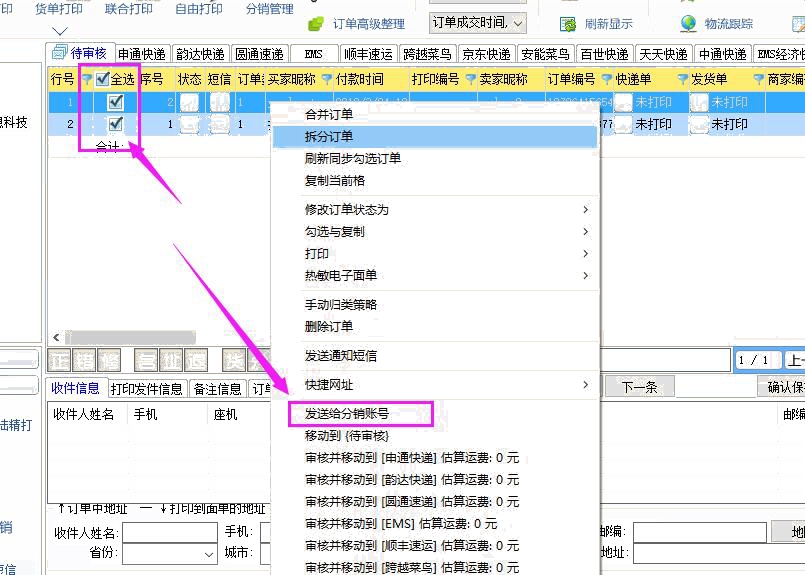Viewport: 805px width, 575px height.
Task: Select 复制当前格 menu entry
Action: coord(435,181)
